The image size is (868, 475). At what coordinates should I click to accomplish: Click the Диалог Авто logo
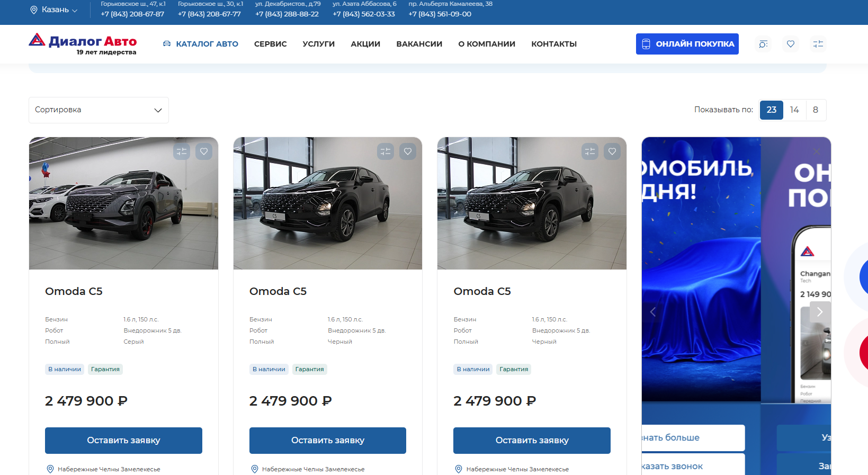(x=83, y=44)
